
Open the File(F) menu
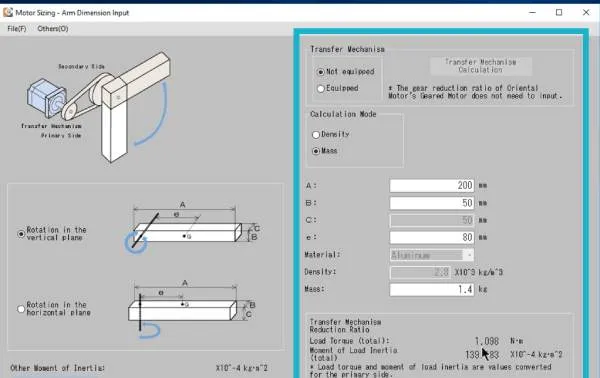tap(17, 29)
